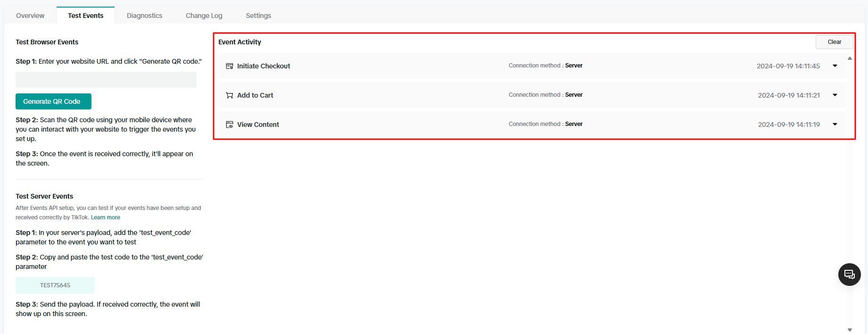This screenshot has width=868, height=334.
Task: Open the Diagnostics tab
Action: coord(144,16)
